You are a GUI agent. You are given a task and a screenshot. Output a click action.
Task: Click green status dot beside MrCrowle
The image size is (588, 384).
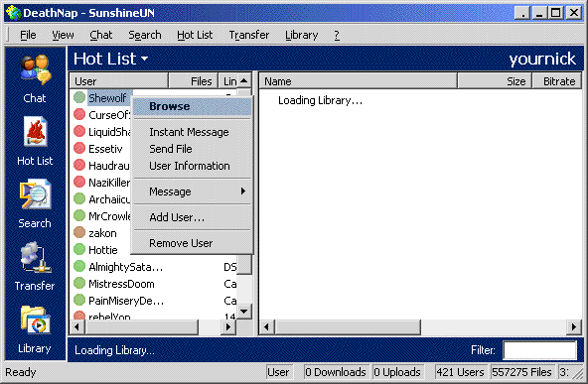[x=79, y=215]
